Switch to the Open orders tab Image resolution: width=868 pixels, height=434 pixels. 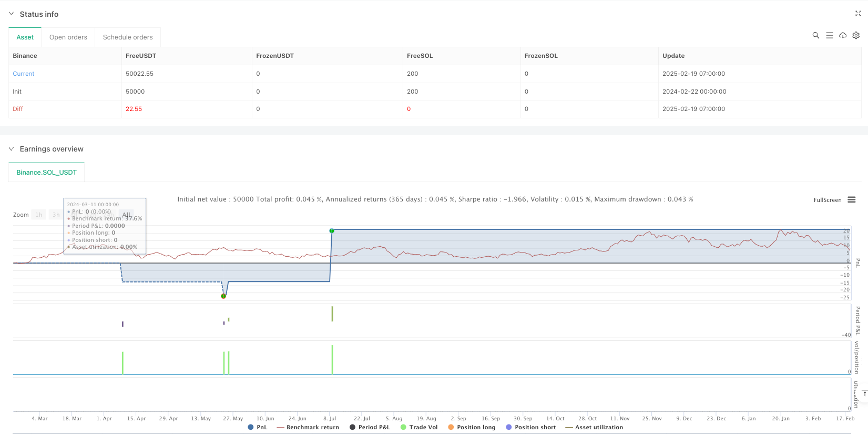click(x=68, y=37)
